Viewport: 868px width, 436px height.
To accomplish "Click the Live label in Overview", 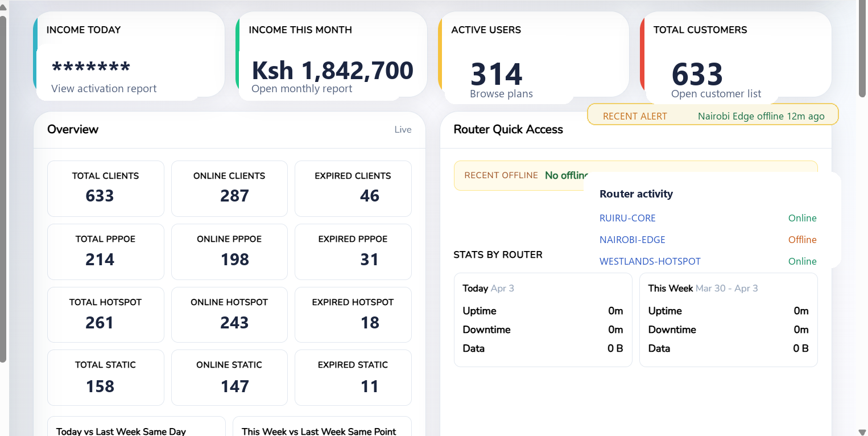I will tap(403, 130).
